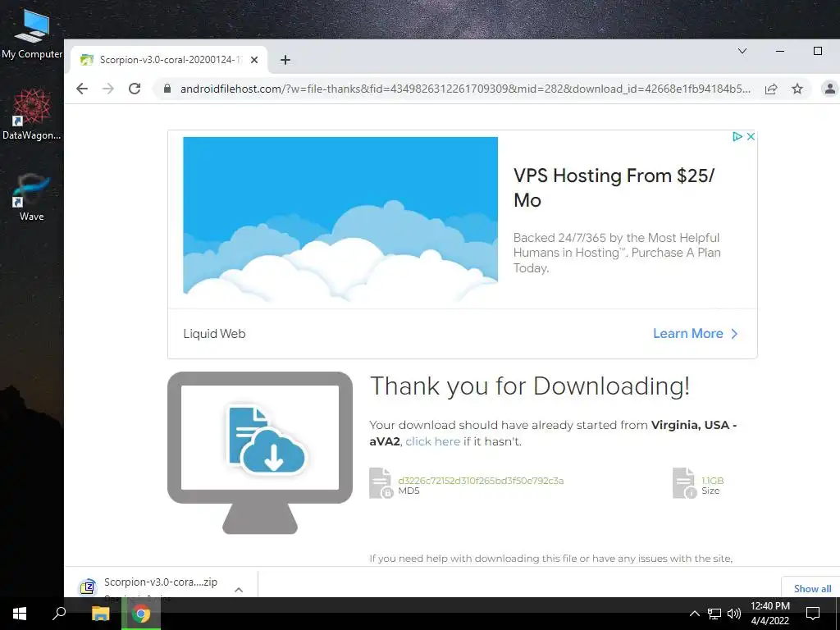
Task: Click Show all downloads
Action: 812,588
